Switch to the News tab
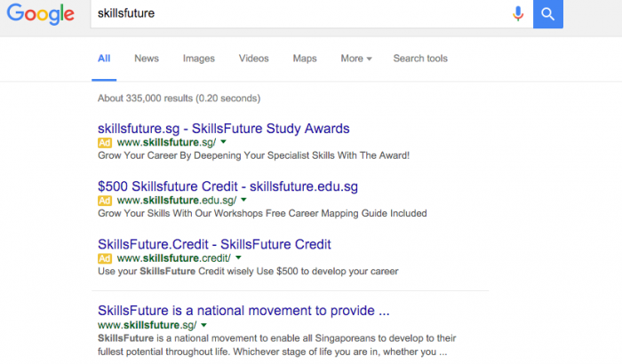The width and height of the screenshot is (622, 364). pyautogui.click(x=147, y=59)
